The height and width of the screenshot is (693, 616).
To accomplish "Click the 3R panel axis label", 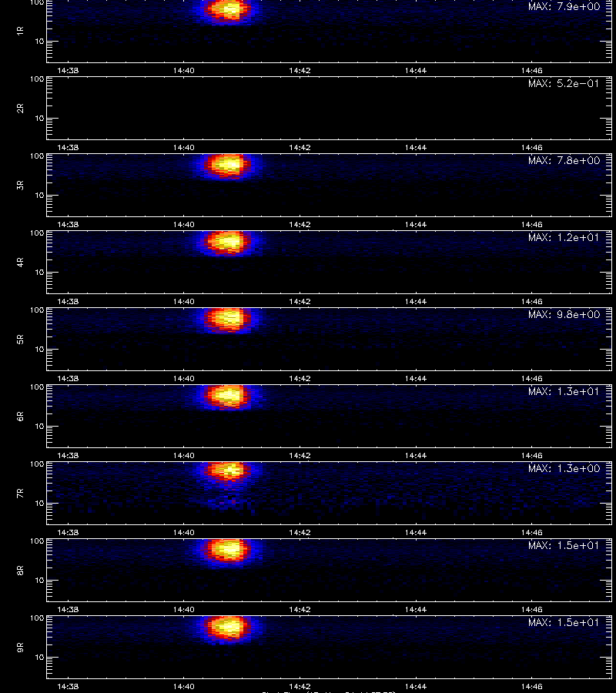I will coord(20,185).
